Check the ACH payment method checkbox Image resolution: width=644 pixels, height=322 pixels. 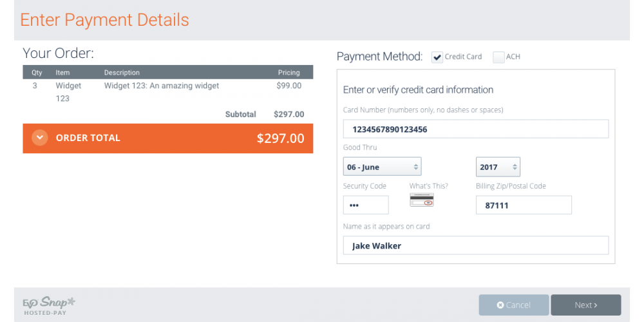[x=498, y=57]
